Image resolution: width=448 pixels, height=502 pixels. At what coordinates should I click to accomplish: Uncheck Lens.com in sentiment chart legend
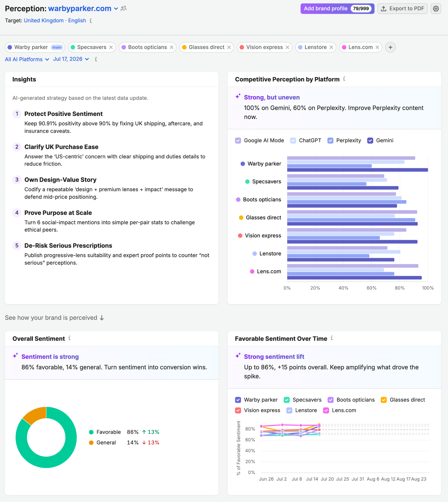pos(326,411)
